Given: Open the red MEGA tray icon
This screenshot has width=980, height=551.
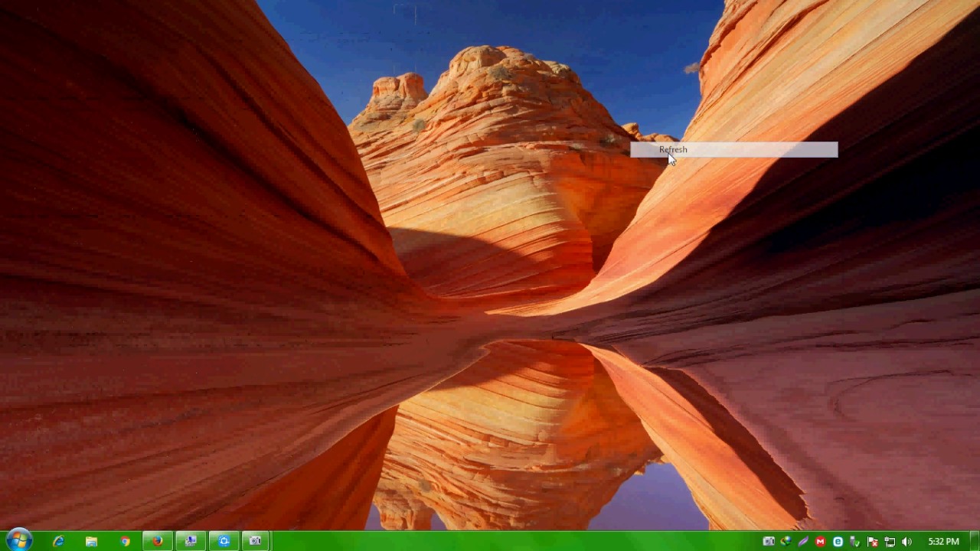Looking at the screenshot, I should pos(821,542).
